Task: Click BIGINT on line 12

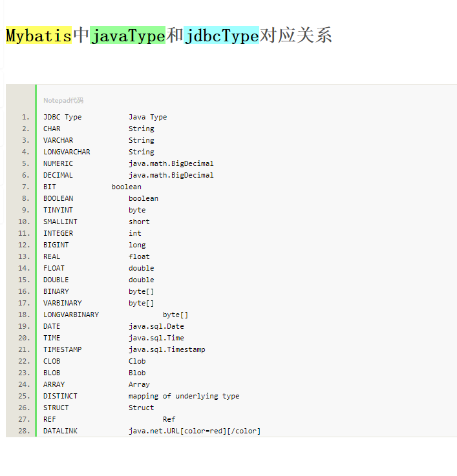Action: (56, 245)
